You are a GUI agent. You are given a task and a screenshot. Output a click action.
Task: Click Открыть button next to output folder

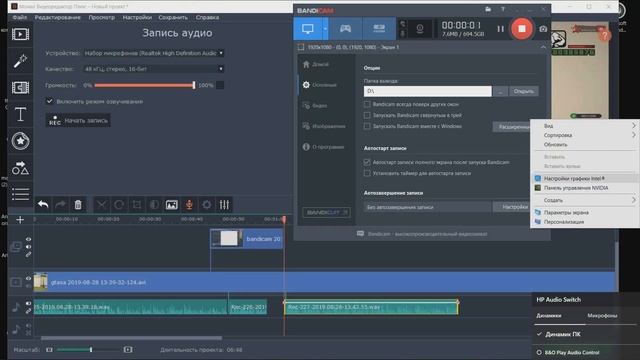click(x=524, y=91)
